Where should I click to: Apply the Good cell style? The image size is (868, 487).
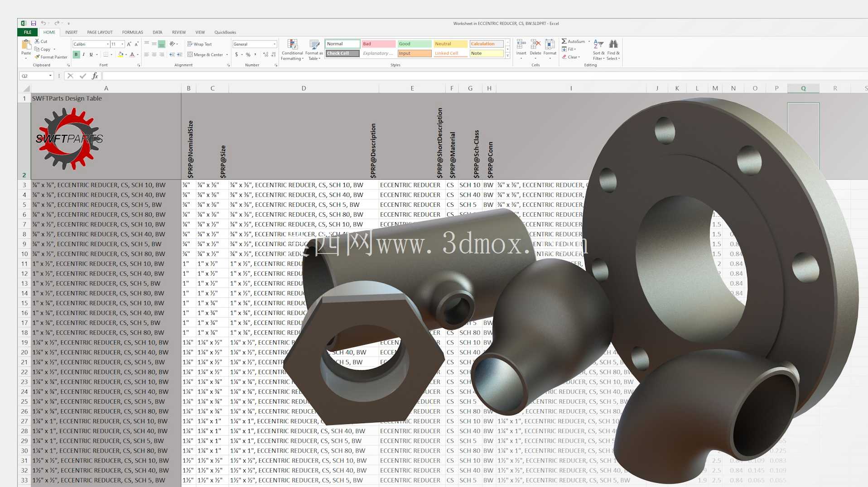tap(415, 44)
